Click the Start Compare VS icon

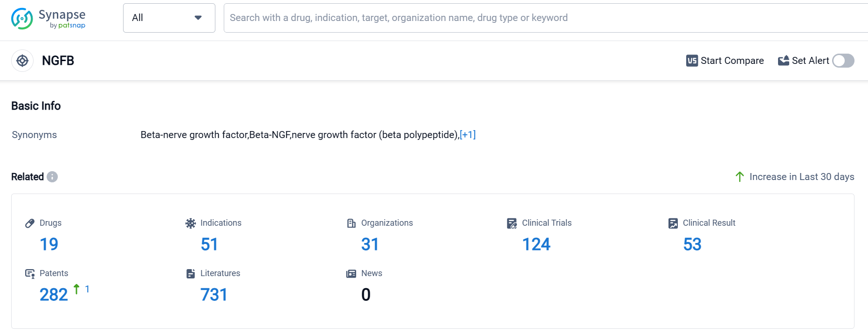(692, 61)
